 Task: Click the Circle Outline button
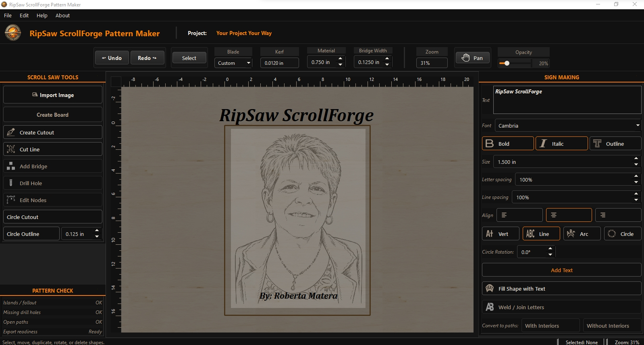(x=31, y=233)
